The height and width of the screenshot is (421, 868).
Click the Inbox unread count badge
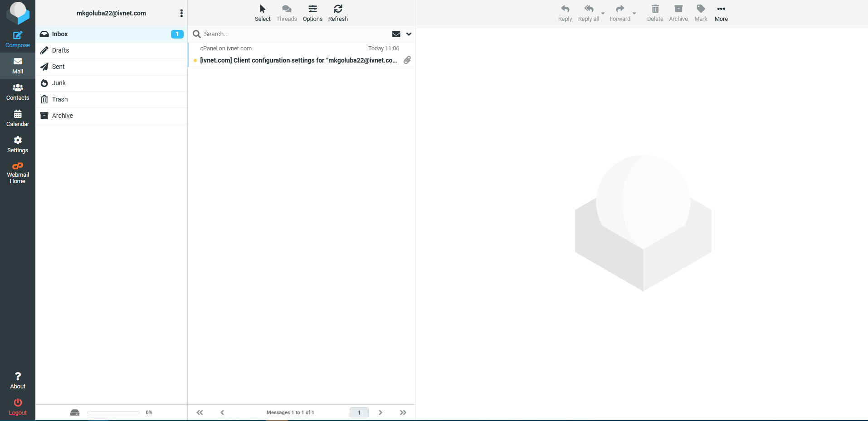coord(177,34)
